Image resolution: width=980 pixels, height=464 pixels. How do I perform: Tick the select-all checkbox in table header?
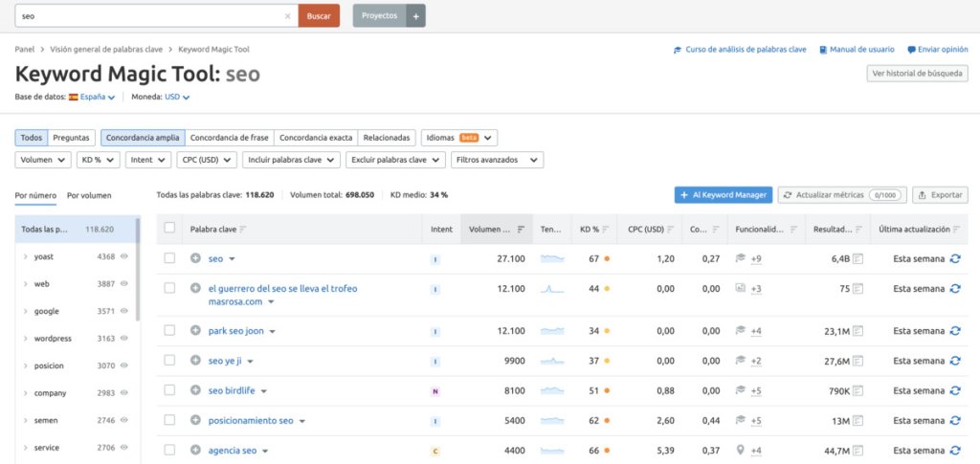[169, 228]
